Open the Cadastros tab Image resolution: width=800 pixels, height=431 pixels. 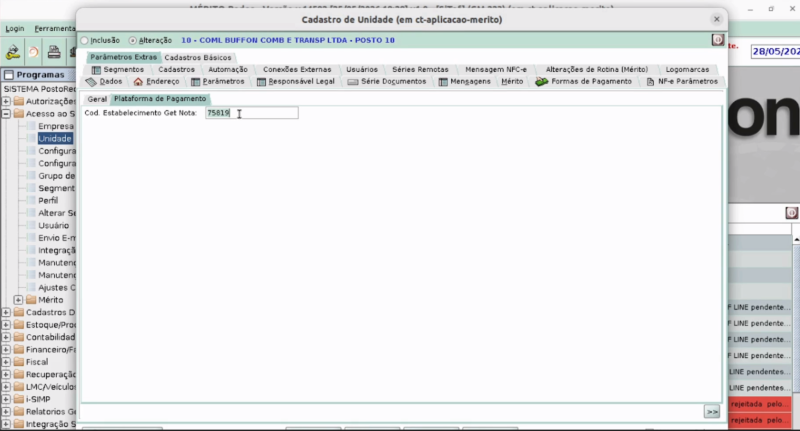(176, 69)
